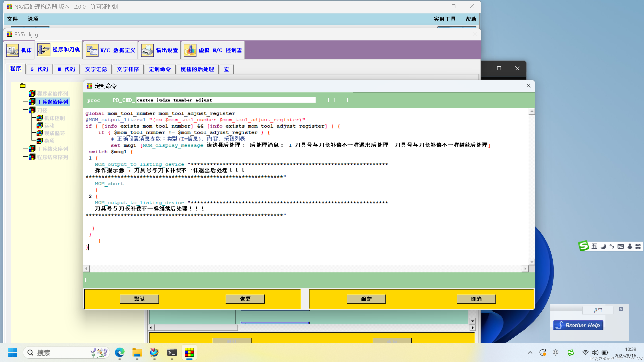The height and width of the screenshot is (362, 644).
Task: Open the 定制命令 sub-tab
Action: pos(160,69)
